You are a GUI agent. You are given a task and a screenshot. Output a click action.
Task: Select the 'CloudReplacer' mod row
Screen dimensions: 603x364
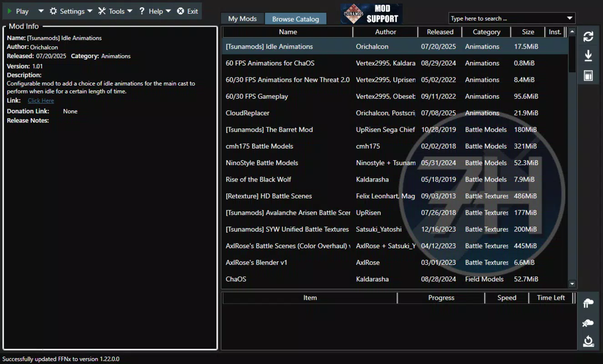[x=395, y=113]
